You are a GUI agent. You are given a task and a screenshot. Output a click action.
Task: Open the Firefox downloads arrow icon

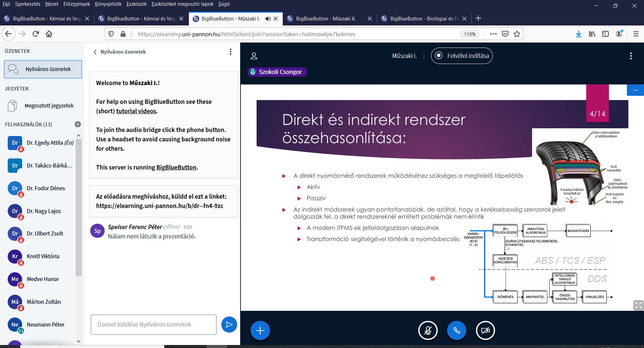tap(578, 34)
